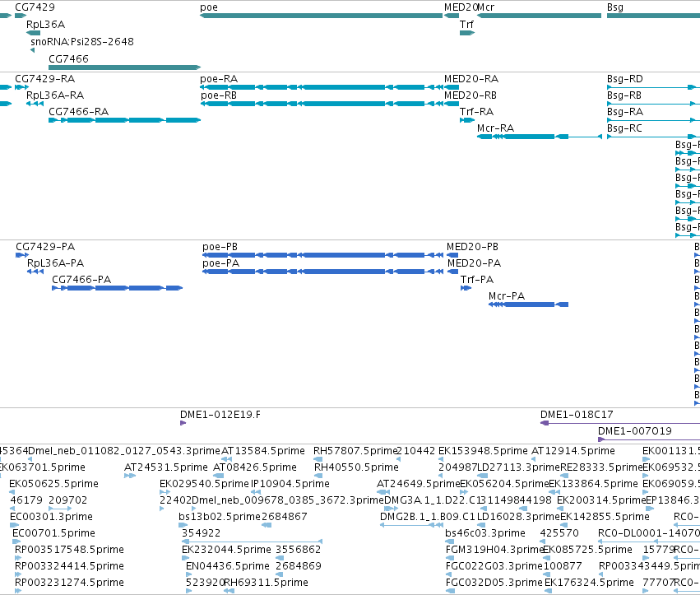700x595 pixels.
Task: Click EST EK050625.5prime
Action: click(x=53, y=484)
